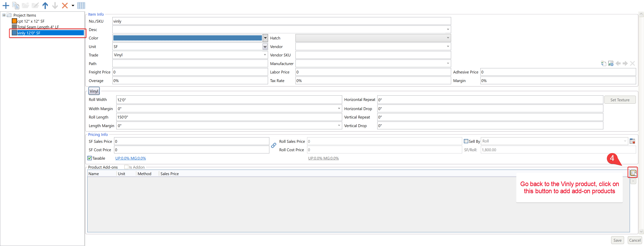Open the Unit dropdown arrow

click(265, 47)
